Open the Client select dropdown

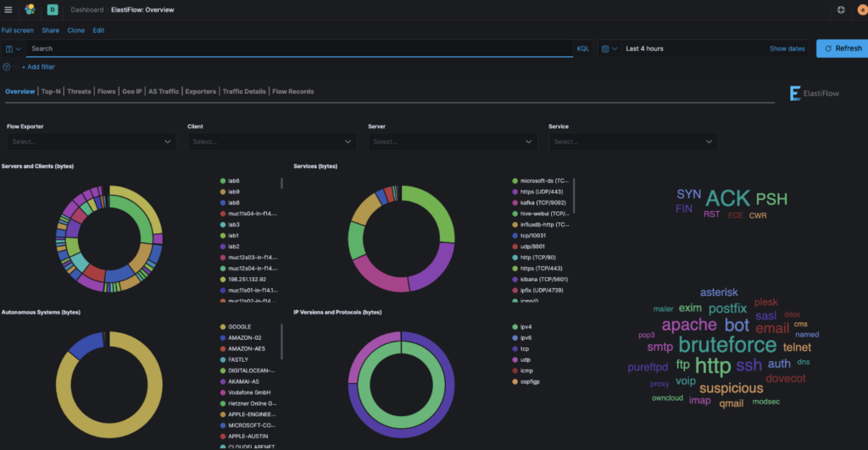tap(272, 142)
